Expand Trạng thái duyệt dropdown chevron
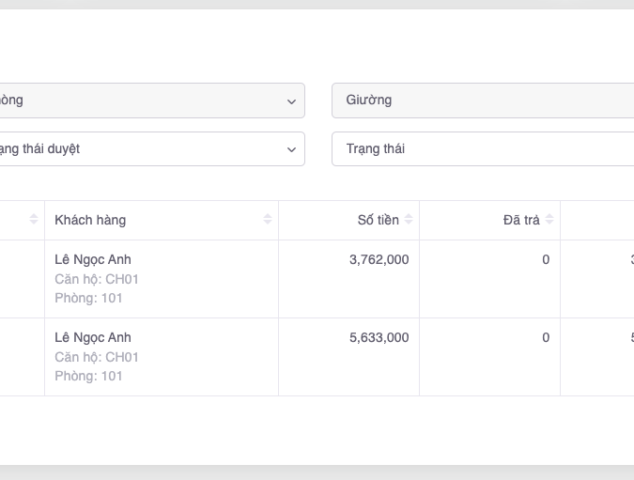634x480 pixels. pos(291,149)
